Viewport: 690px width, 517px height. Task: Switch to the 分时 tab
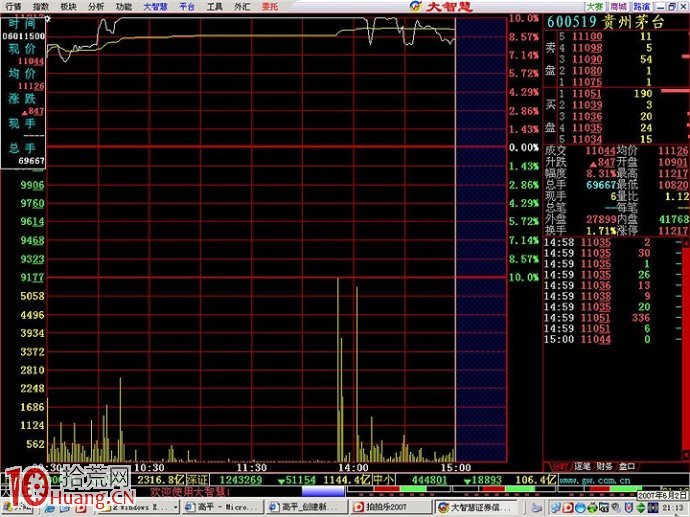[560, 466]
